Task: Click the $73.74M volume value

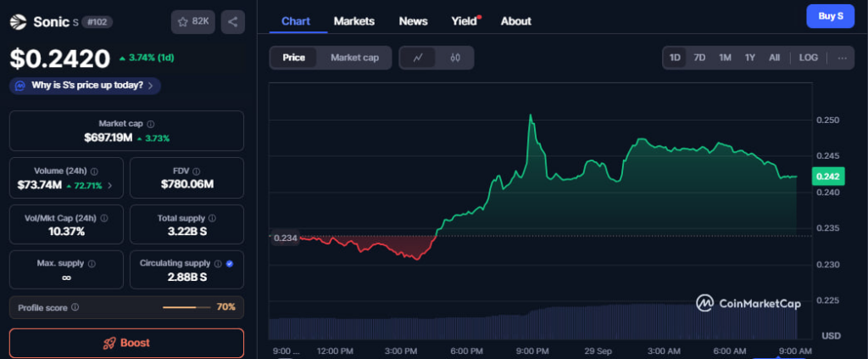Action: coord(39,185)
